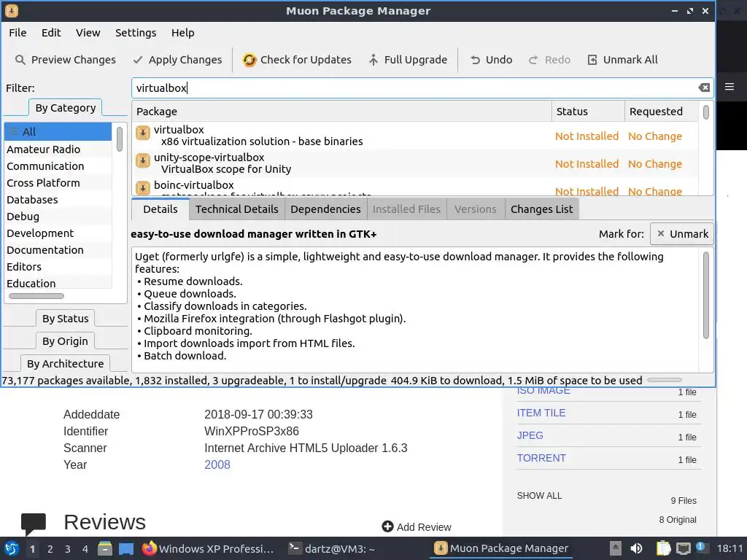
Task: Select the All category
Action: tap(58, 132)
